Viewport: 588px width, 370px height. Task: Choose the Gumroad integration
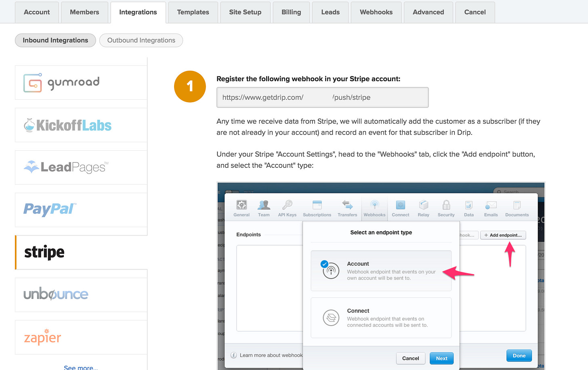pos(81,82)
